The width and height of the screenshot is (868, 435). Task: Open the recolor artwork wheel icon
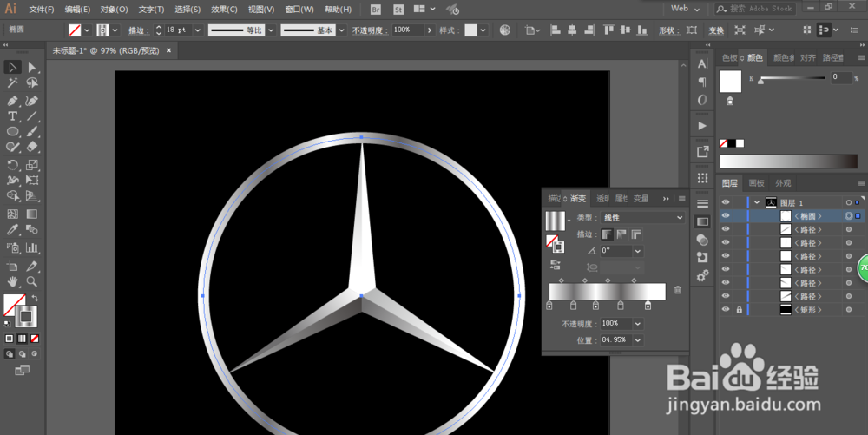coord(505,30)
